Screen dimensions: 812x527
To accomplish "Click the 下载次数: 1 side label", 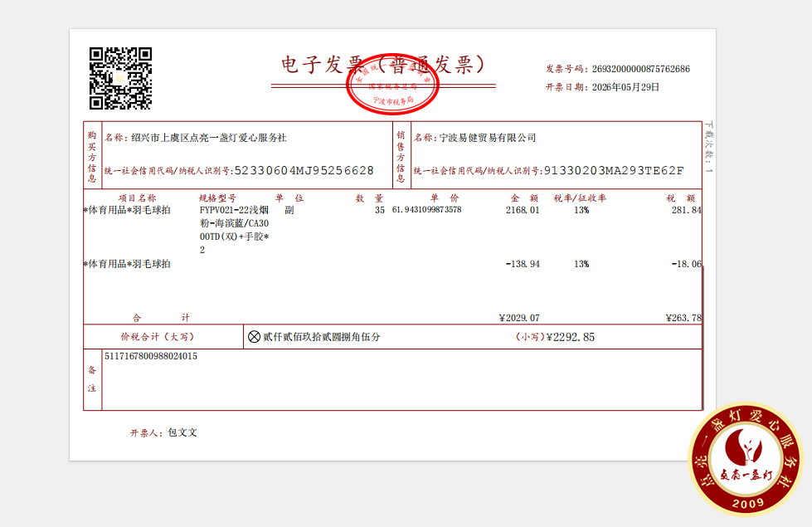I will point(709,147).
